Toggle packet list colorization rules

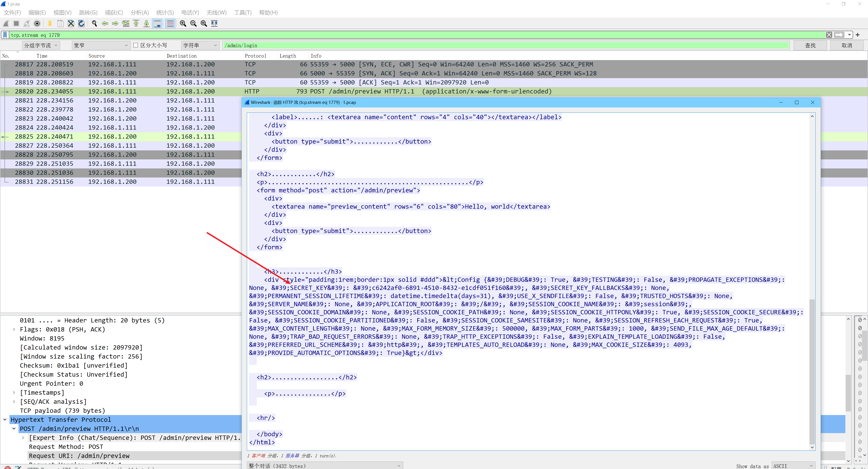(x=170, y=23)
